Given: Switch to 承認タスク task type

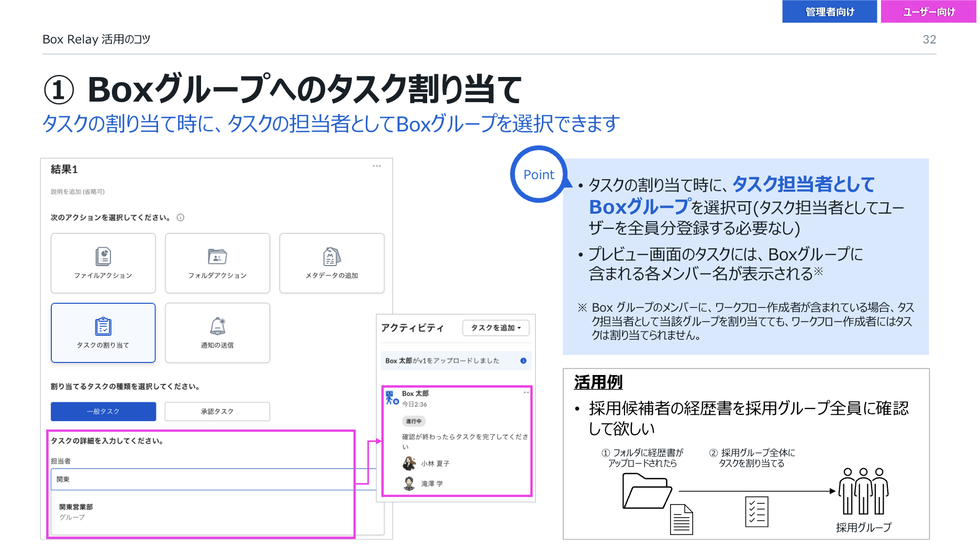Looking at the screenshot, I should [x=217, y=411].
